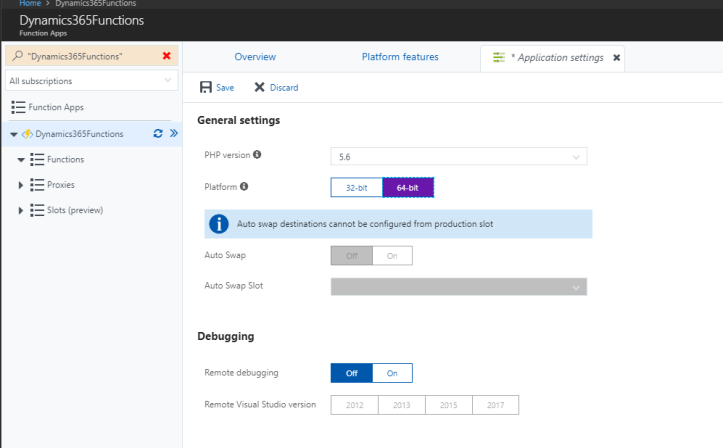
Task: Click the Functions list icon
Action: 37,159
